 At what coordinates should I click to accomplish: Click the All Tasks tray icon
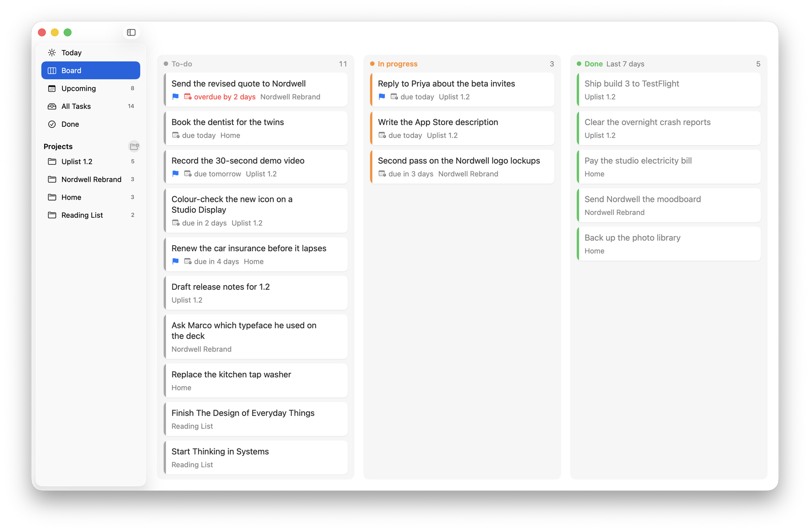52,106
